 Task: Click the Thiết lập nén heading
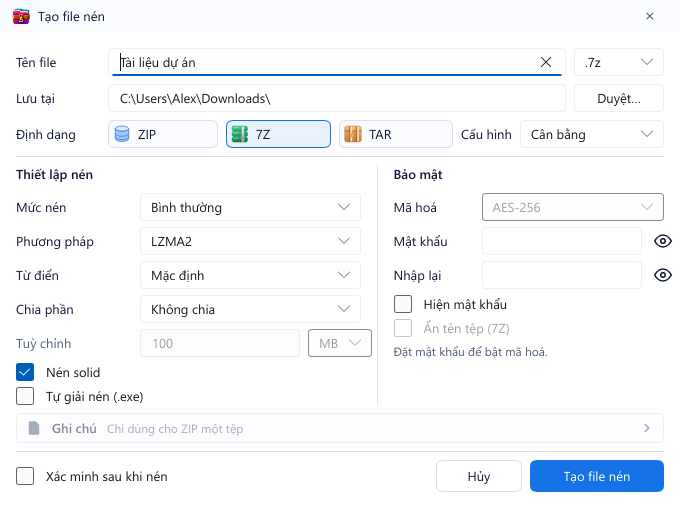click(x=54, y=174)
